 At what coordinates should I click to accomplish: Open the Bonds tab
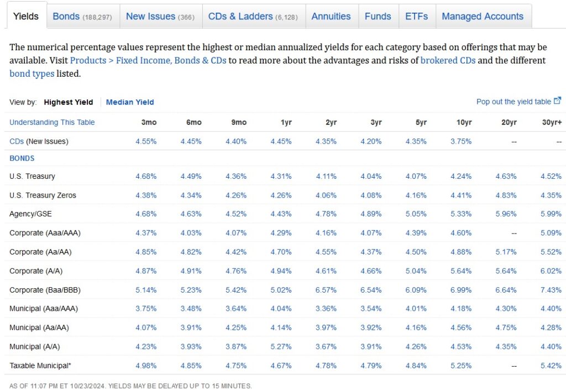[x=82, y=17]
